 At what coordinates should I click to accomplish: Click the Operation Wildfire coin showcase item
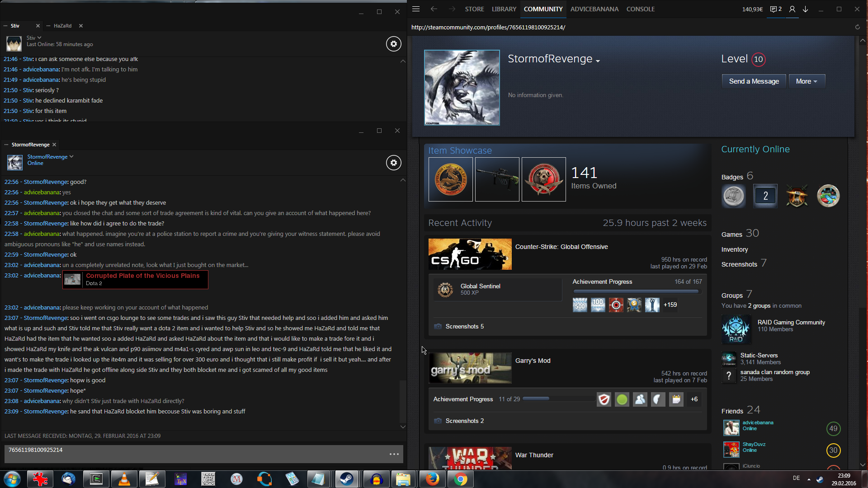point(450,179)
